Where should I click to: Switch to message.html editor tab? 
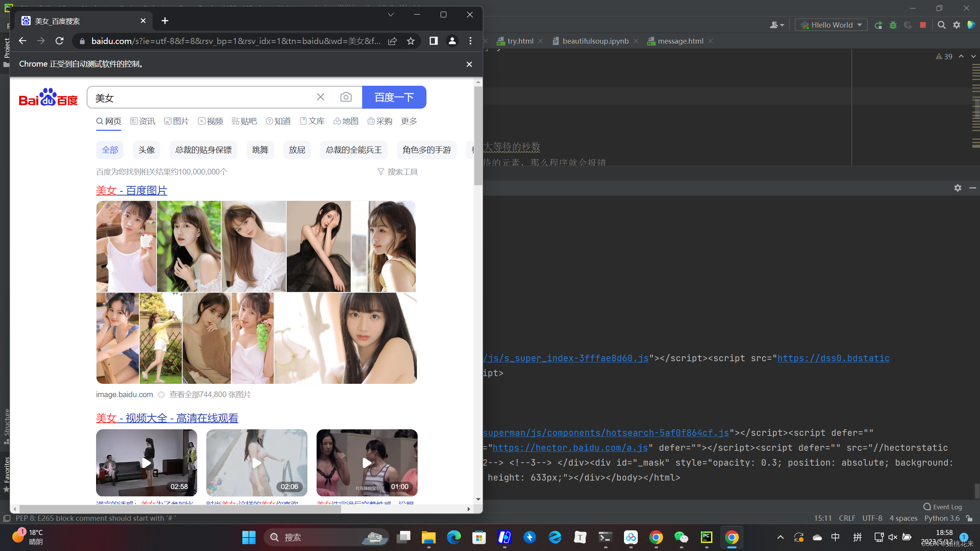click(x=680, y=41)
